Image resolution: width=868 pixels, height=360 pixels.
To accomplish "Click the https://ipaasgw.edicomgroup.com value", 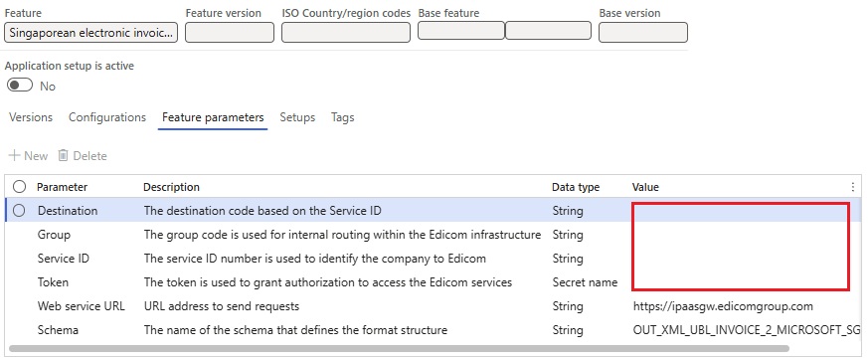I will pyautogui.click(x=723, y=306).
